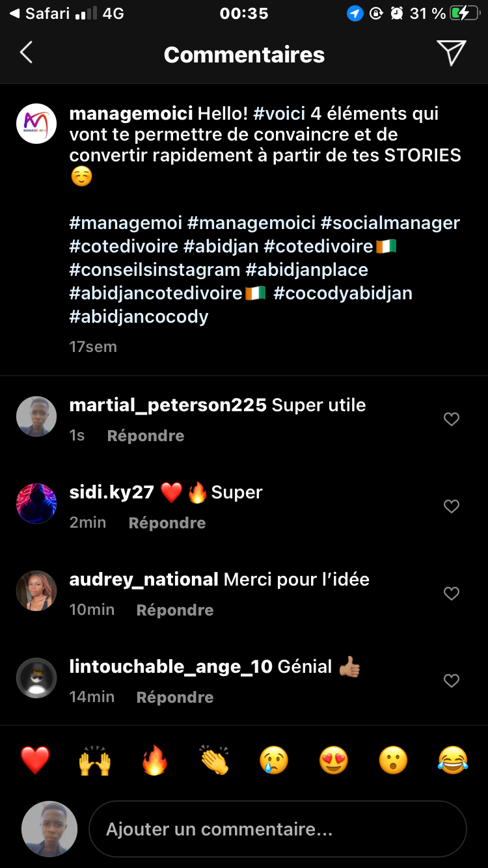This screenshot has width=488, height=868.
Task: Insert the heart-eyes quick emoji
Action: (334, 760)
